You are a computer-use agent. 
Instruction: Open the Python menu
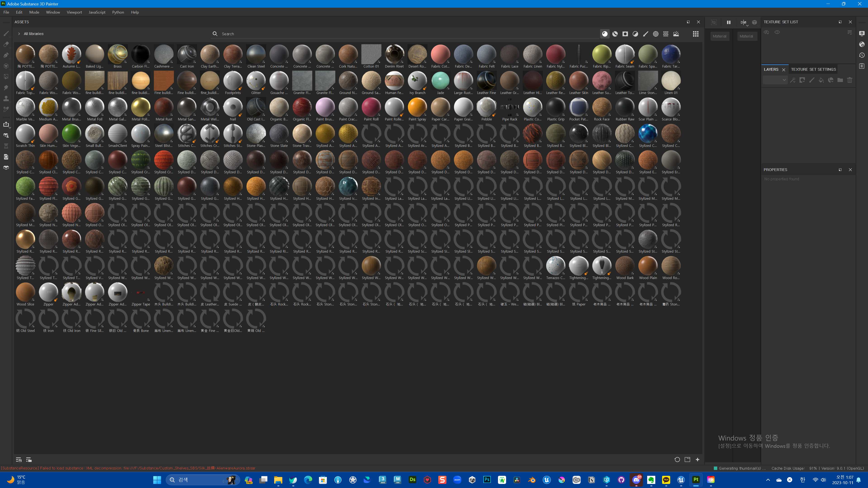pyautogui.click(x=118, y=12)
